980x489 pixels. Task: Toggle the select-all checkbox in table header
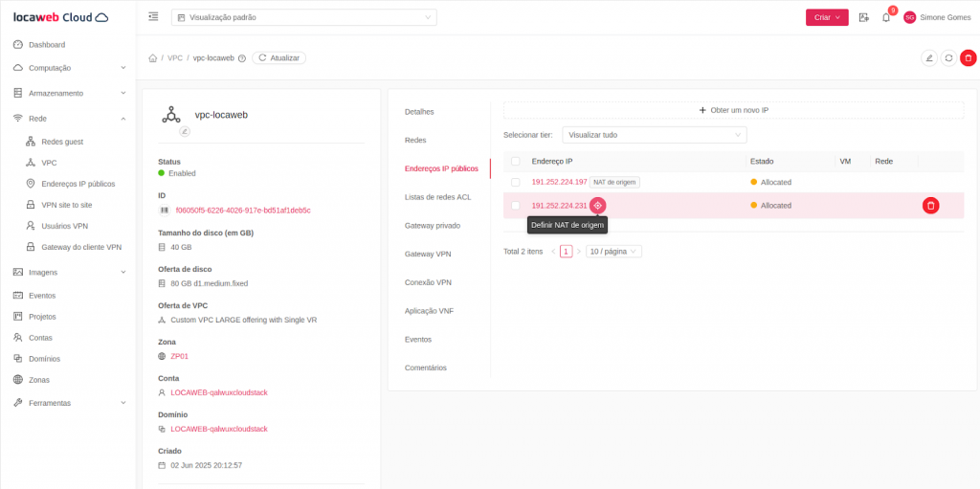click(516, 162)
